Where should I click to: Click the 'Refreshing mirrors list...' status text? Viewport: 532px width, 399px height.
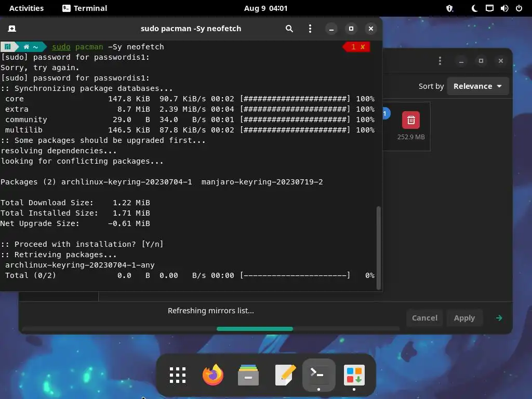(x=211, y=311)
